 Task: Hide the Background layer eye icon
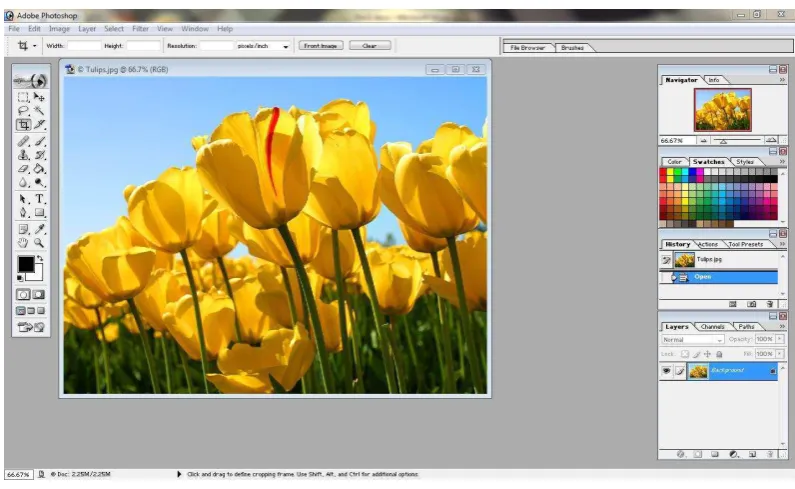point(666,371)
